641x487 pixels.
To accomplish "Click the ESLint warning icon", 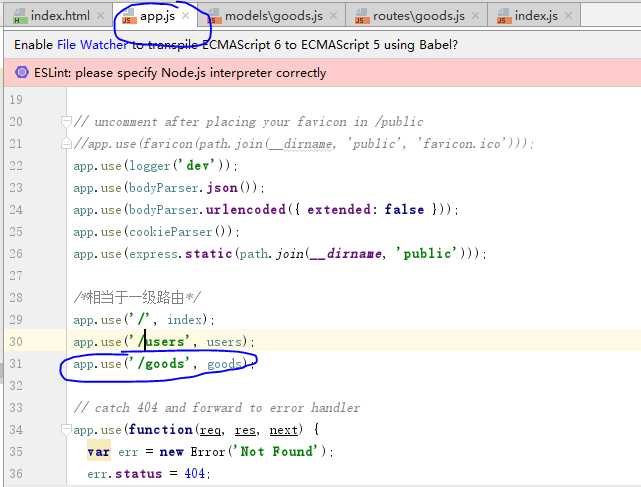I will click(x=22, y=72).
